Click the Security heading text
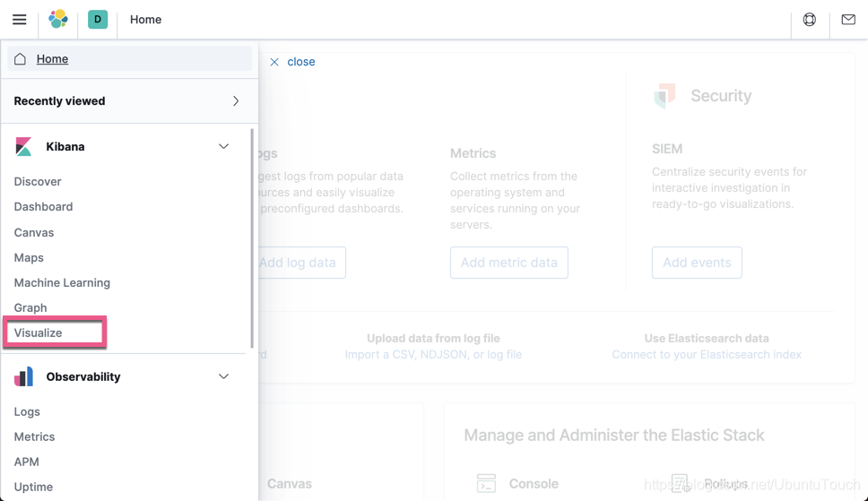The width and height of the screenshot is (868, 501). click(x=721, y=96)
